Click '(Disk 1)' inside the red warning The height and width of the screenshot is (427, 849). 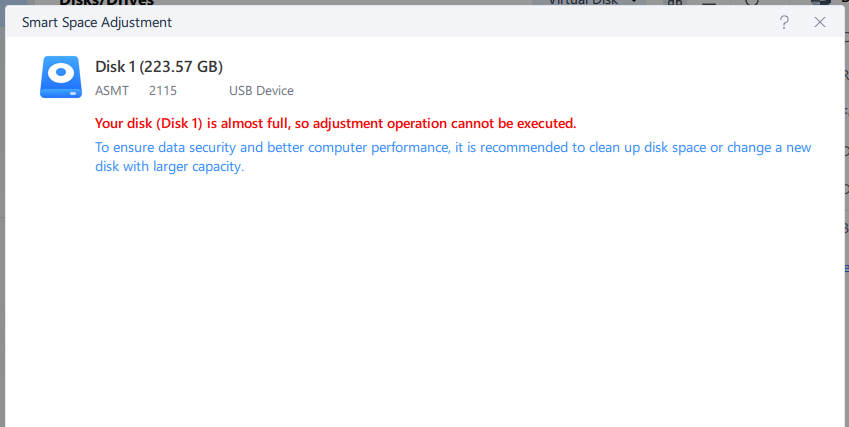pos(180,124)
